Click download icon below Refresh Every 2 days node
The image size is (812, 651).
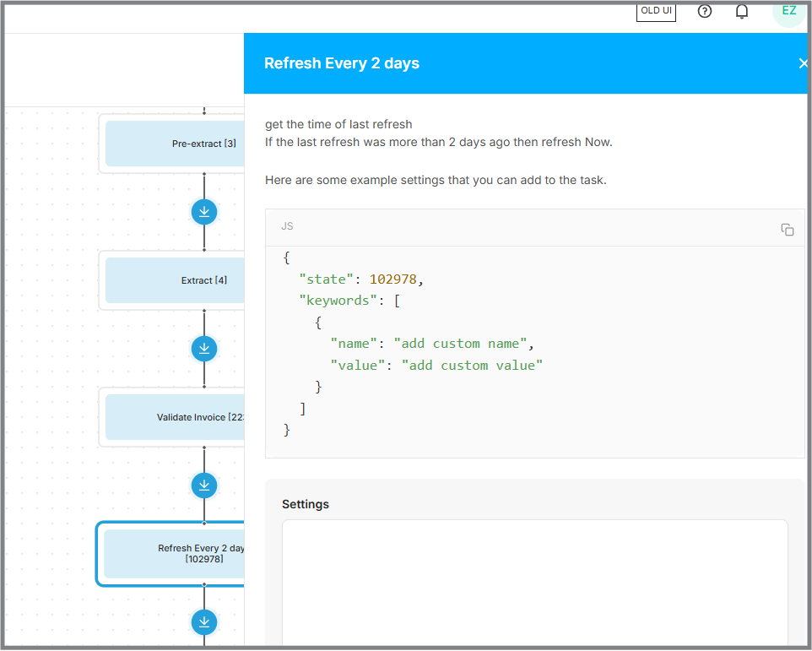(204, 622)
